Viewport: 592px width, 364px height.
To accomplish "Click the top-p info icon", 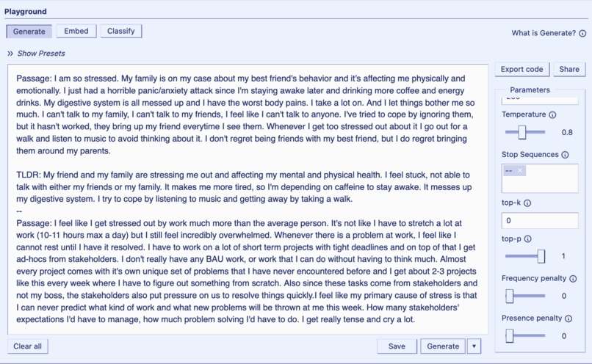I will click(528, 239).
